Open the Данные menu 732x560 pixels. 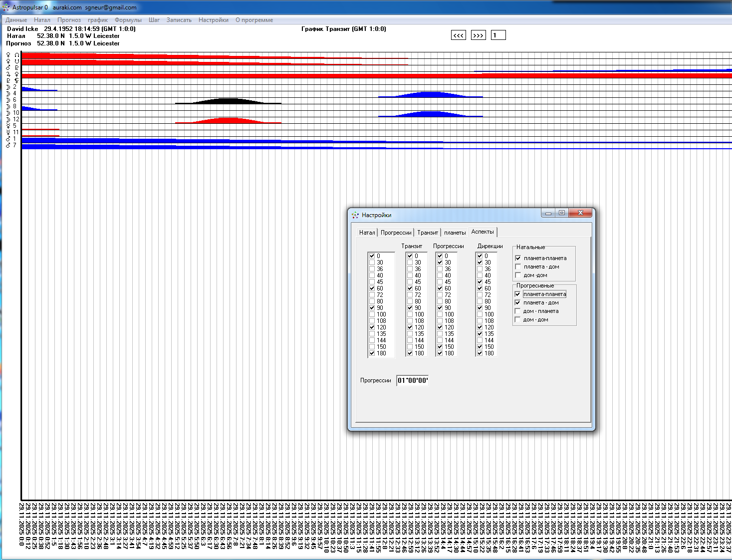(x=16, y=20)
